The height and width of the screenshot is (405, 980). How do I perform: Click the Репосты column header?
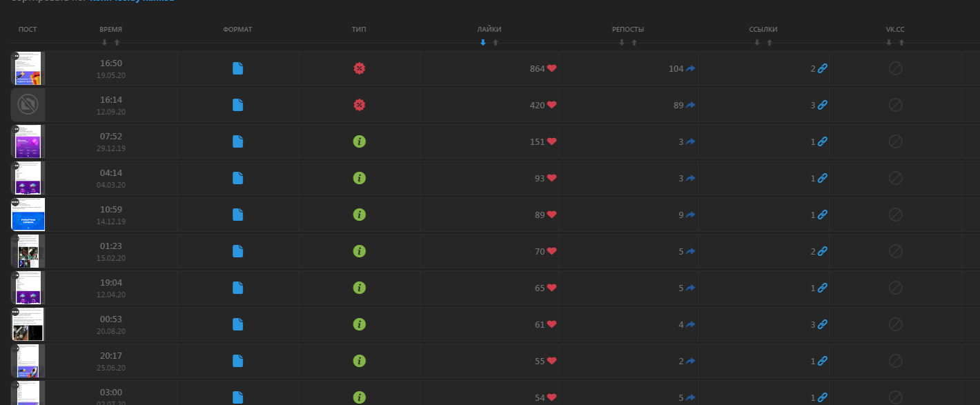click(x=628, y=30)
